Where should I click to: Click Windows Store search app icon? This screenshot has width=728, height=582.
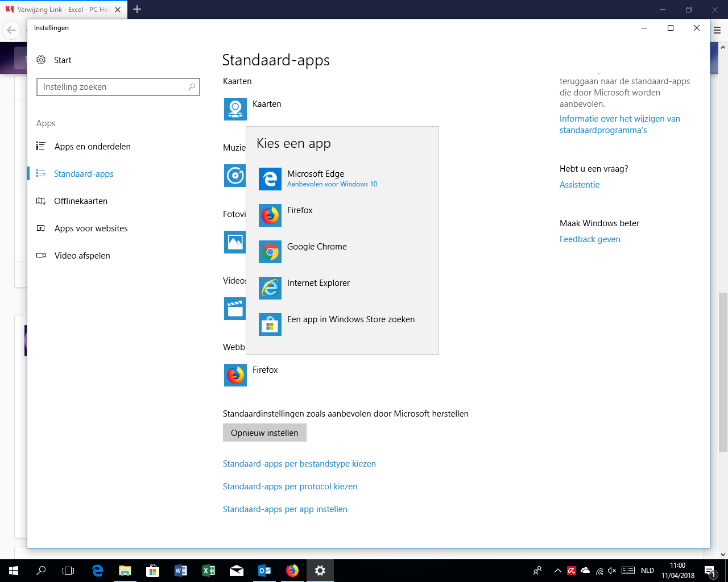pyautogui.click(x=270, y=325)
